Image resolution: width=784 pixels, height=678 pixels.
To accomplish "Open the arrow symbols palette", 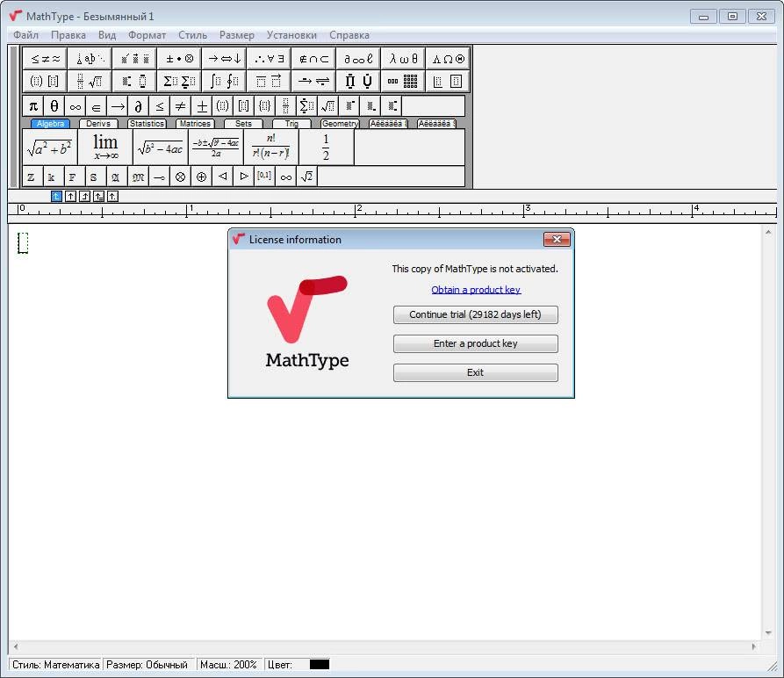I will point(224,59).
